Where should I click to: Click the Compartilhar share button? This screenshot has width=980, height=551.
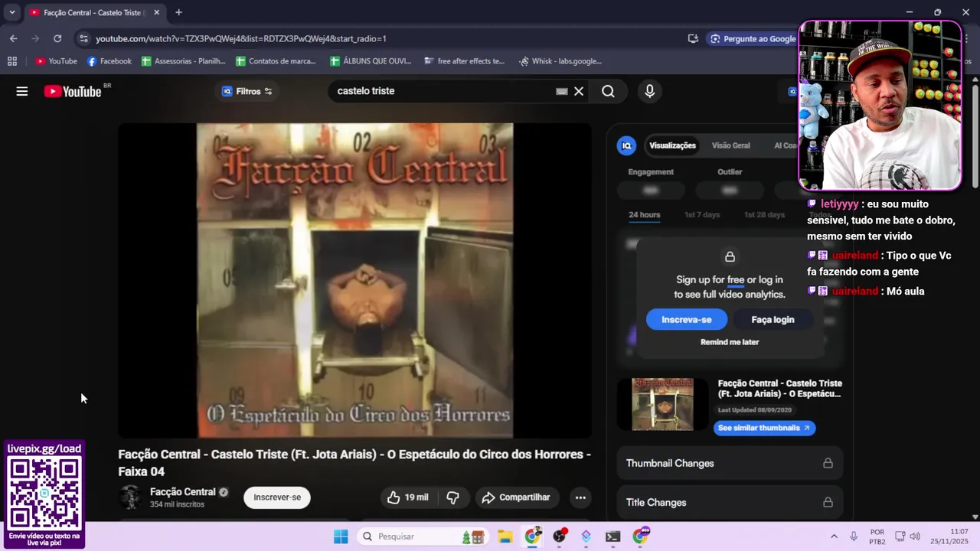click(517, 497)
